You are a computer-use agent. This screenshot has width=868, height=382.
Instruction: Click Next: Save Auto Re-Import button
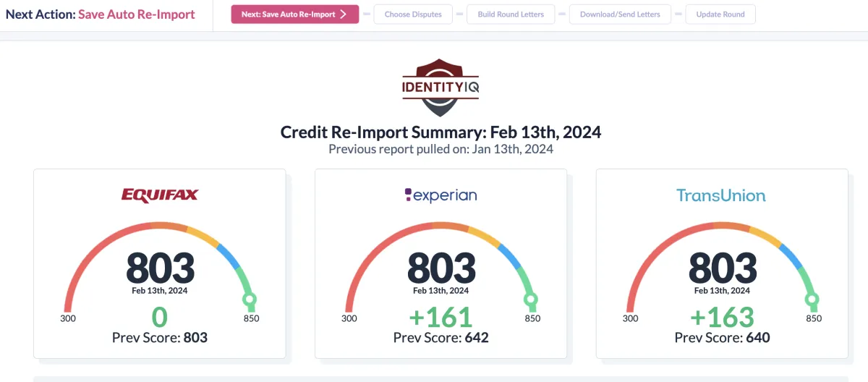(295, 14)
